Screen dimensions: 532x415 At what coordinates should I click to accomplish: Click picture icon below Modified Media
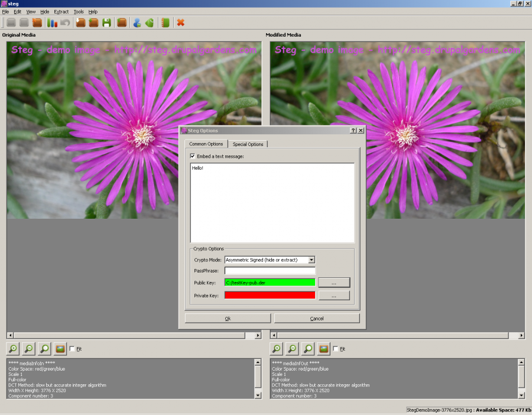tap(323, 349)
